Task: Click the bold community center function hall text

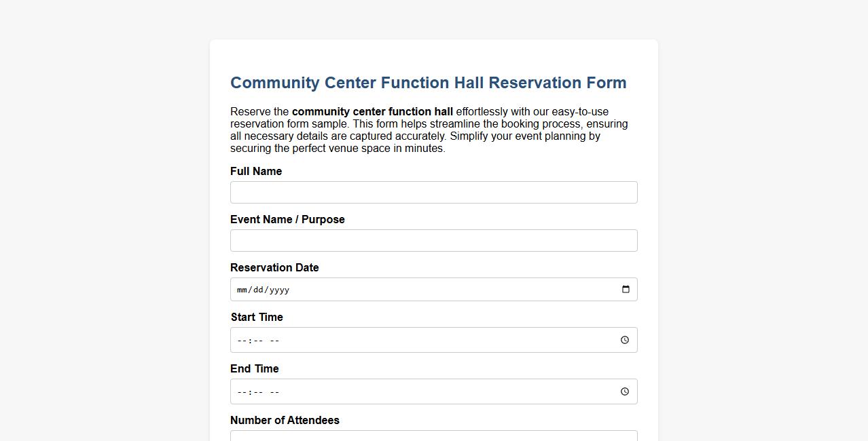Action: [x=372, y=111]
